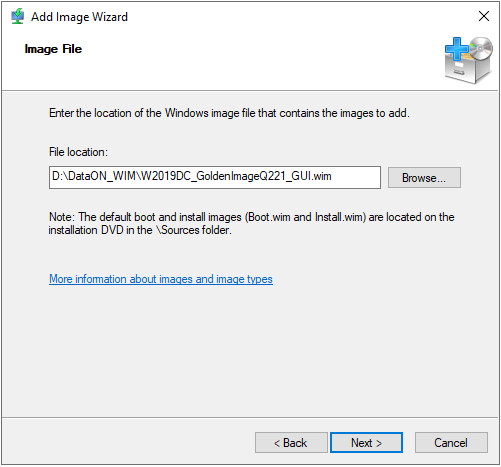Place cursor after GUI.wim in the path
The image size is (501, 467).
[332, 176]
